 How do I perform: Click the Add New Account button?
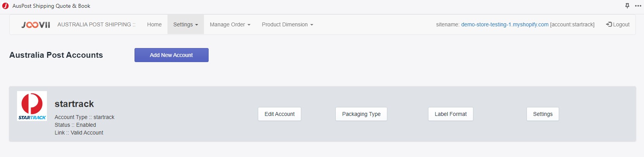[171, 55]
